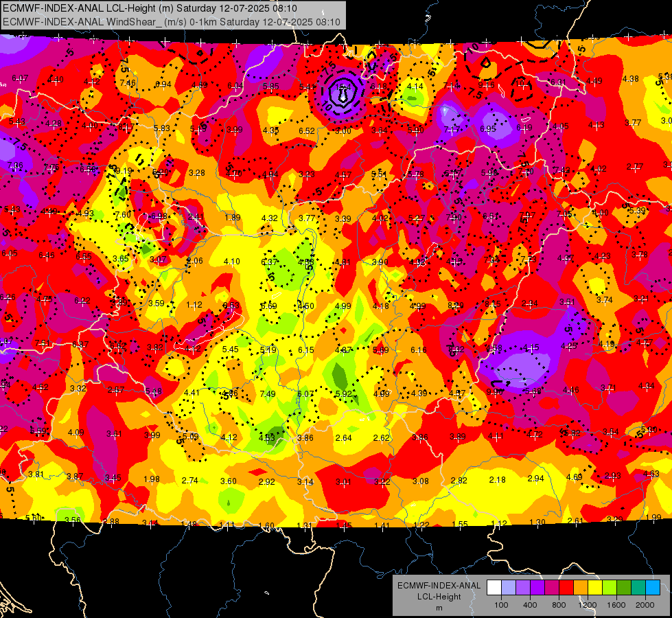
Task: Click the white legend color box
Action: pyautogui.click(x=494, y=587)
